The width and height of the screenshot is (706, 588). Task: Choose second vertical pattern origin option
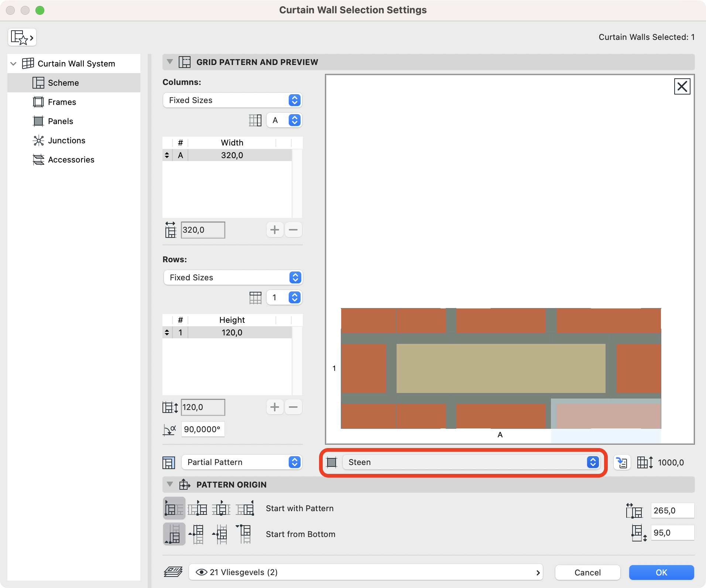coord(197,534)
